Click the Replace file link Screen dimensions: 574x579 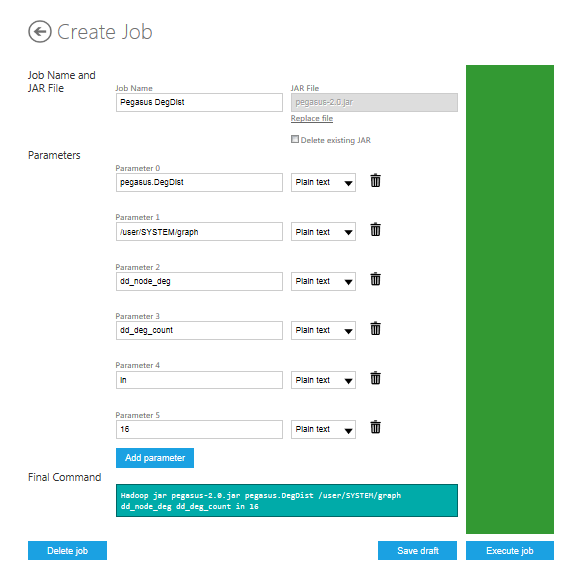click(x=312, y=118)
